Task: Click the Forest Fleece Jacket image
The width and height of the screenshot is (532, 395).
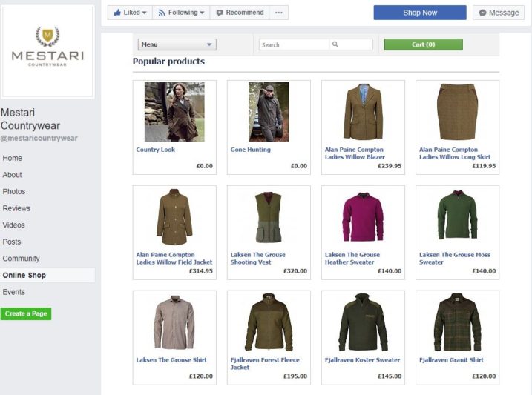Action: (x=269, y=322)
